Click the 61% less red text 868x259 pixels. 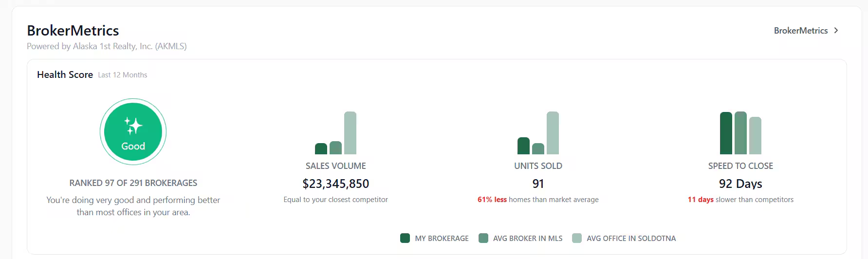click(492, 200)
